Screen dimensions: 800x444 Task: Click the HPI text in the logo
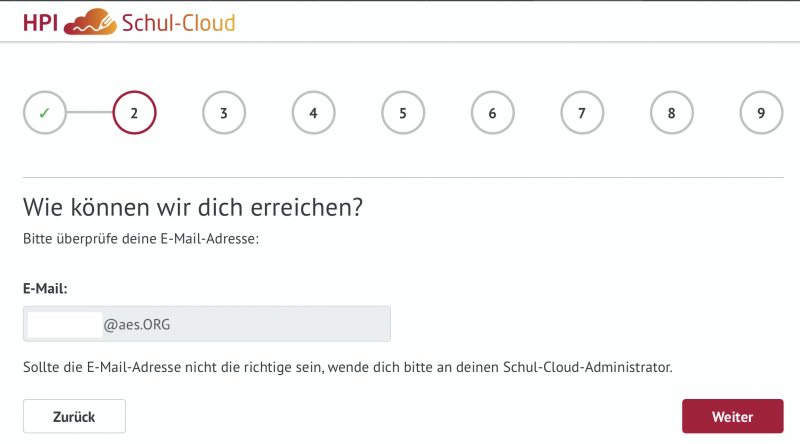point(40,21)
